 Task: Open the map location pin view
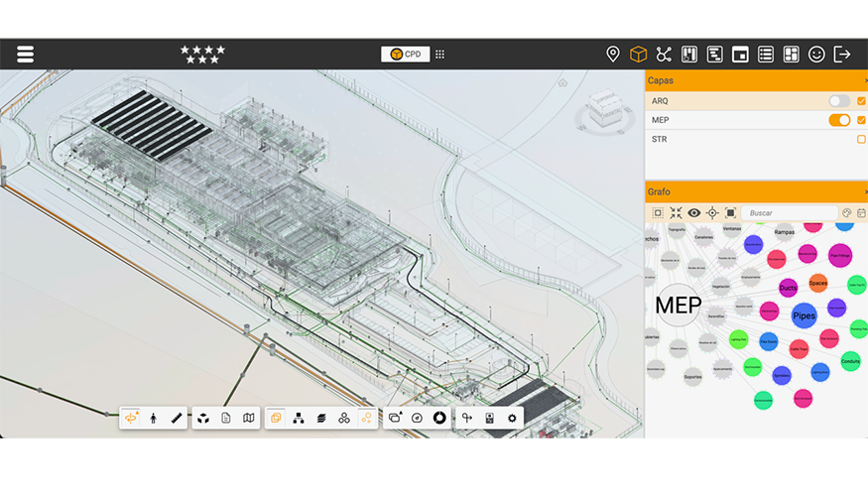click(613, 54)
